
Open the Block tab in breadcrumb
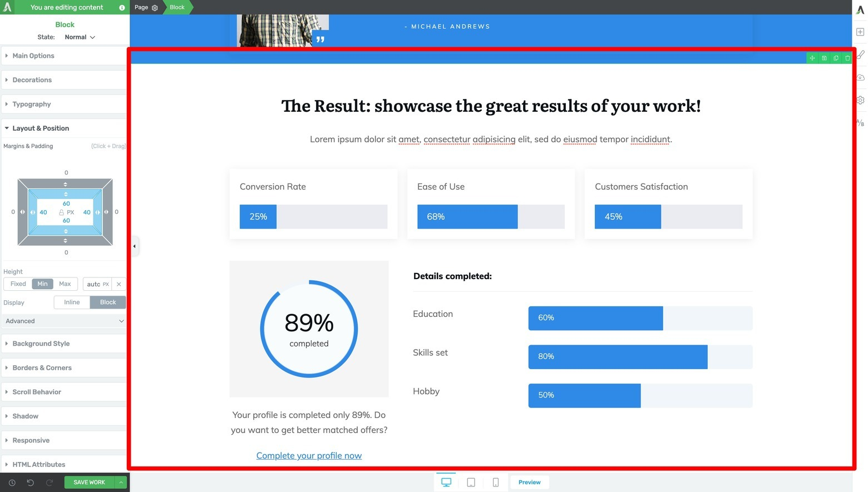click(176, 7)
